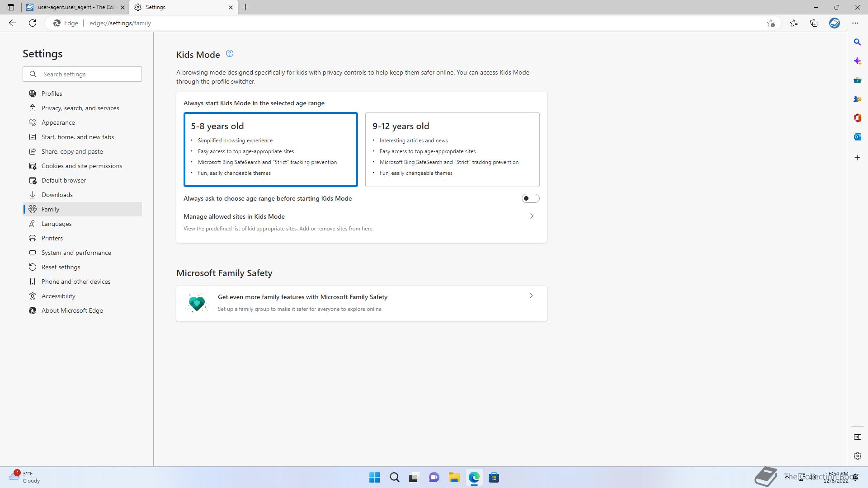Open the Games icon in Edge sidebar
Viewport: 868px width, 488px height.
[x=857, y=99]
